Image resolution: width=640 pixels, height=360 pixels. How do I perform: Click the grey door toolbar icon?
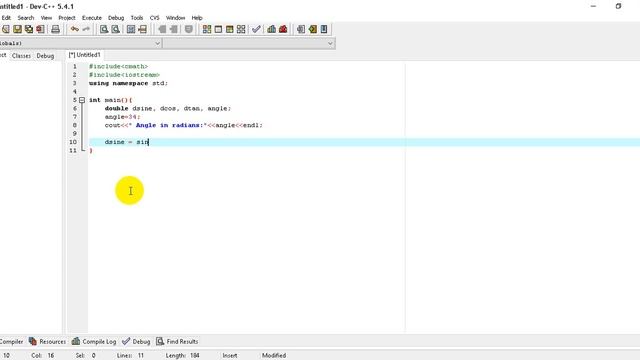point(301,29)
